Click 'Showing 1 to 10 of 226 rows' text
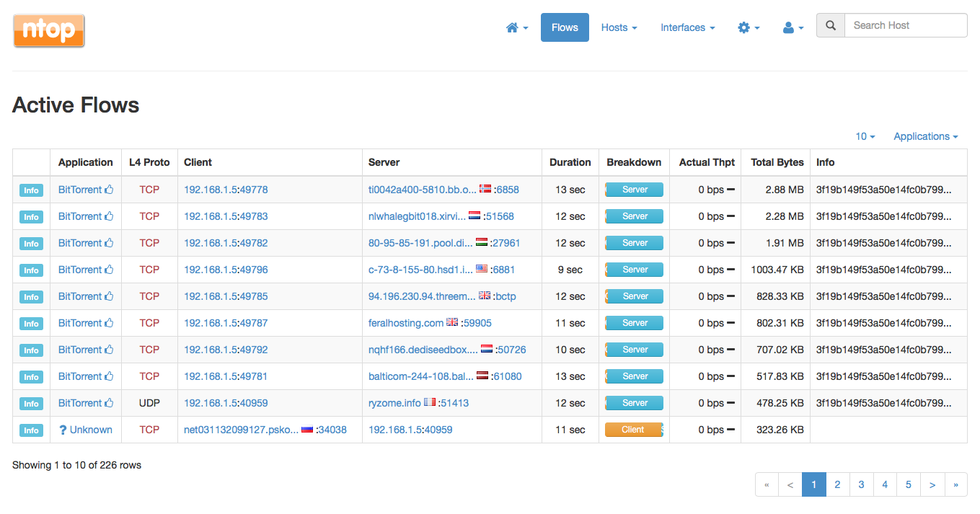Image resolution: width=980 pixels, height=514 pixels. tap(76, 465)
